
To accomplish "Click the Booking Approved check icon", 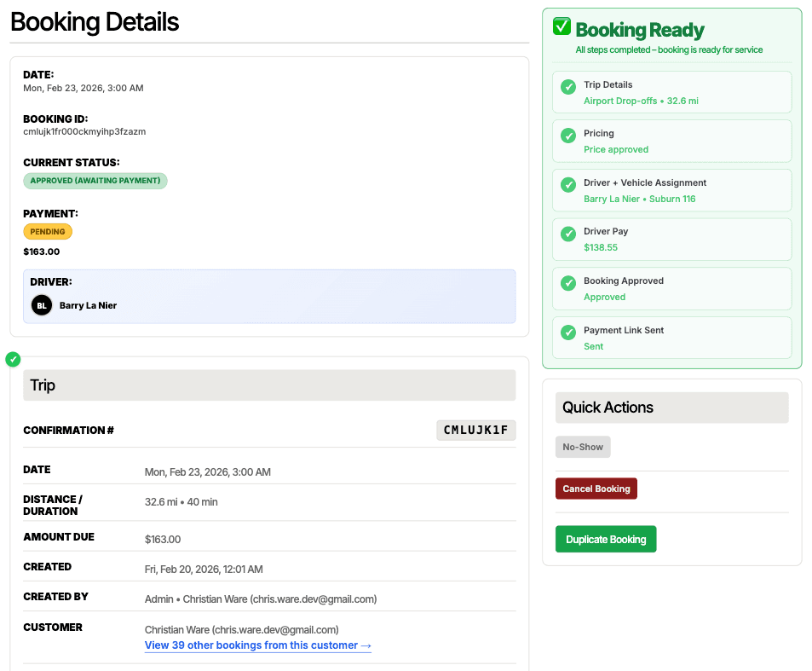I will click(567, 283).
